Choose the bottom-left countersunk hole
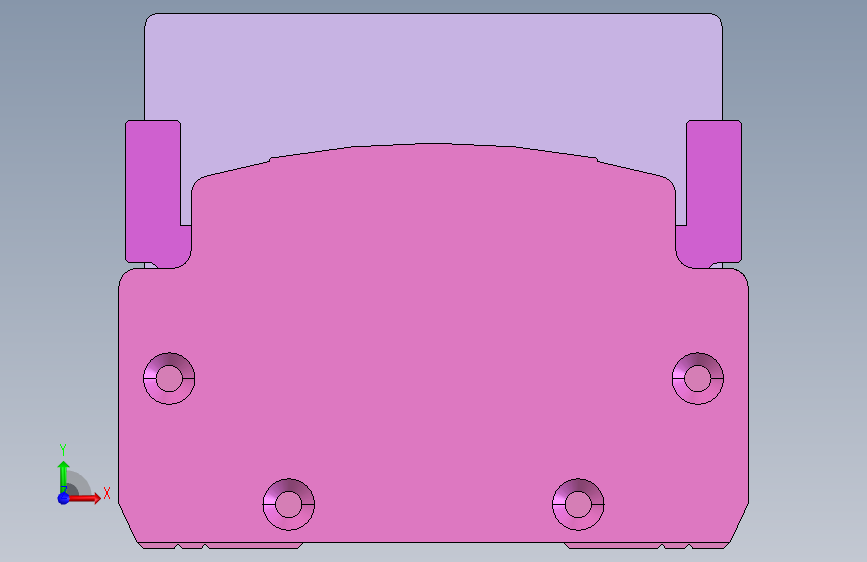Image resolution: width=867 pixels, height=562 pixels. [x=289, y=504]
